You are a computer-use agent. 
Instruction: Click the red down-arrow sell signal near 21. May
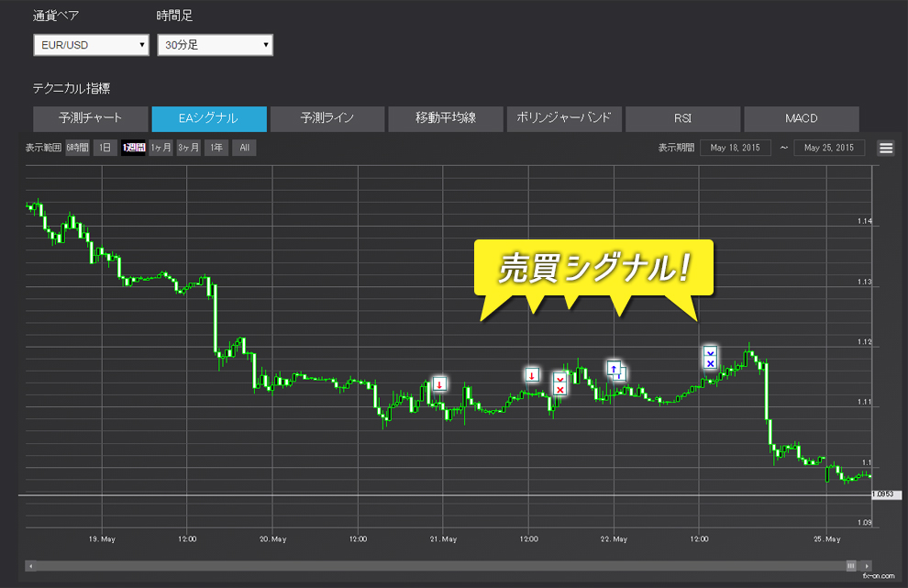coord(439,384)
